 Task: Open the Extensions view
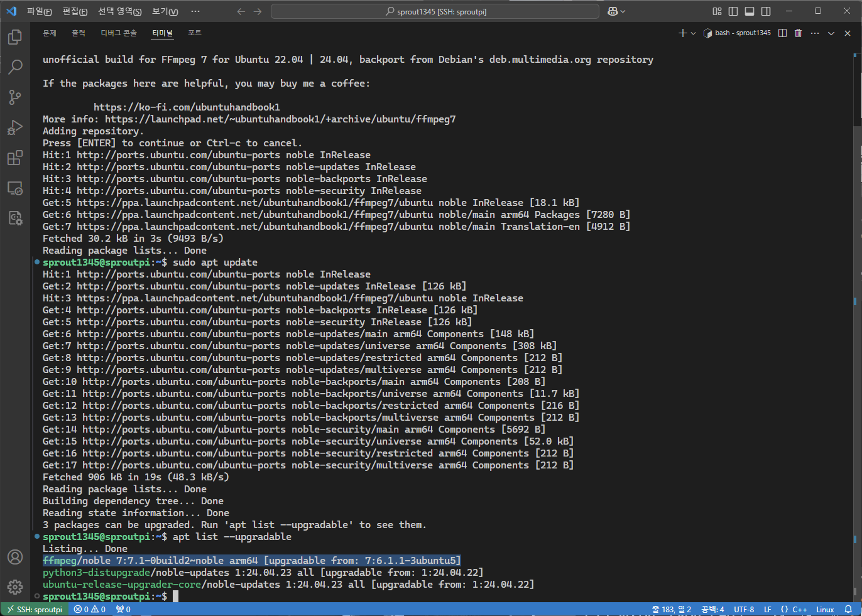(15, 158)
